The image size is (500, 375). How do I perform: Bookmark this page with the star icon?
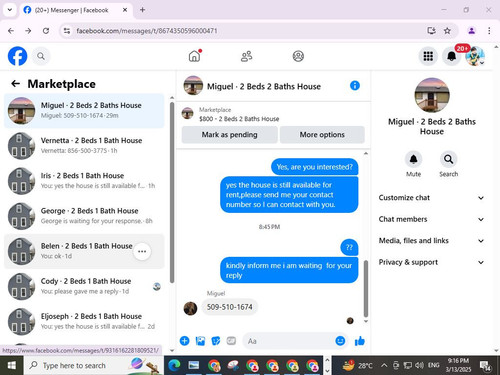447,31
